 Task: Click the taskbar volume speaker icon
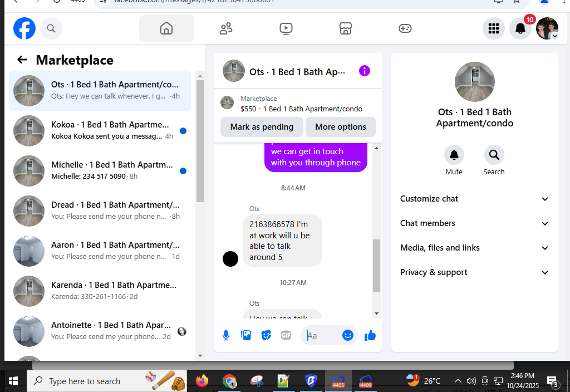pos(471,381)
